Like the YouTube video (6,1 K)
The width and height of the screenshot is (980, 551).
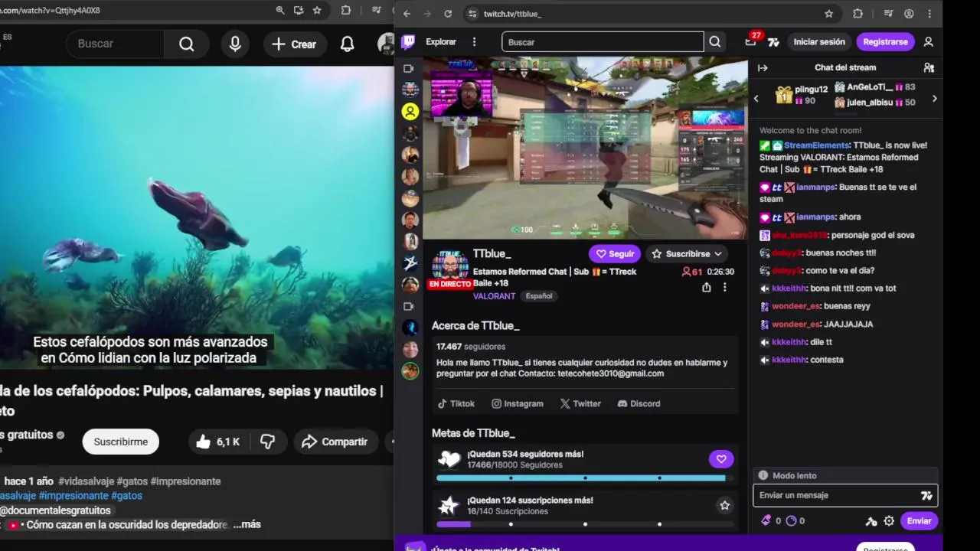pos(218,442)
